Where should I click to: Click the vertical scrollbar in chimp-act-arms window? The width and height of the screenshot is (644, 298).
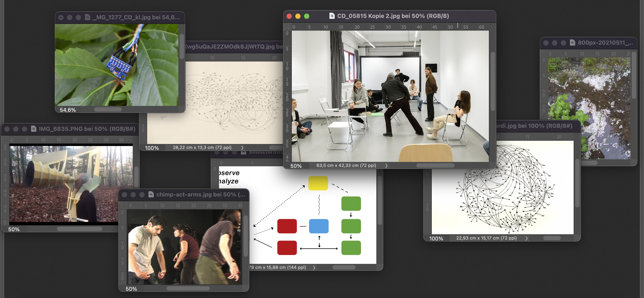pyautogui.click(x=246, y=236)
